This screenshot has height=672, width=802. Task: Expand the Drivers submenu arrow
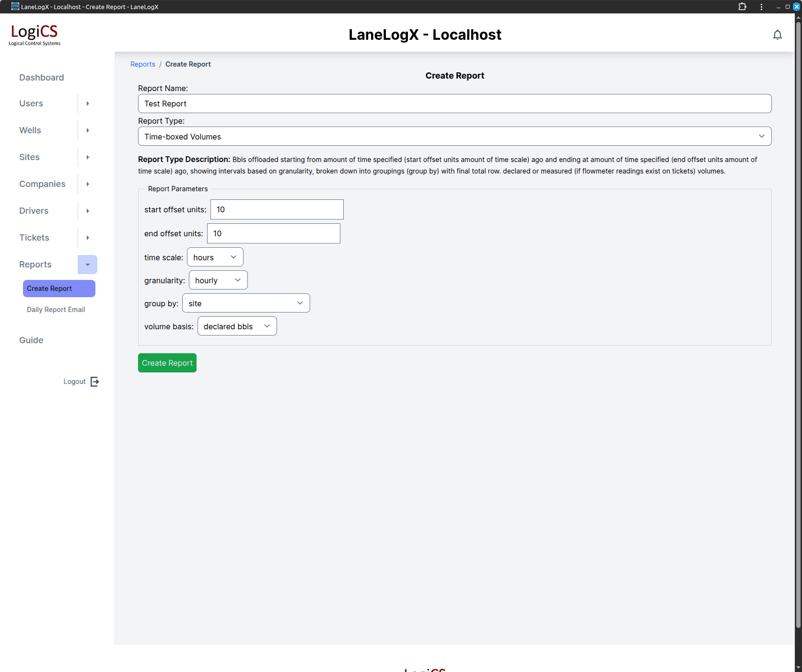(x=88, y=211)
